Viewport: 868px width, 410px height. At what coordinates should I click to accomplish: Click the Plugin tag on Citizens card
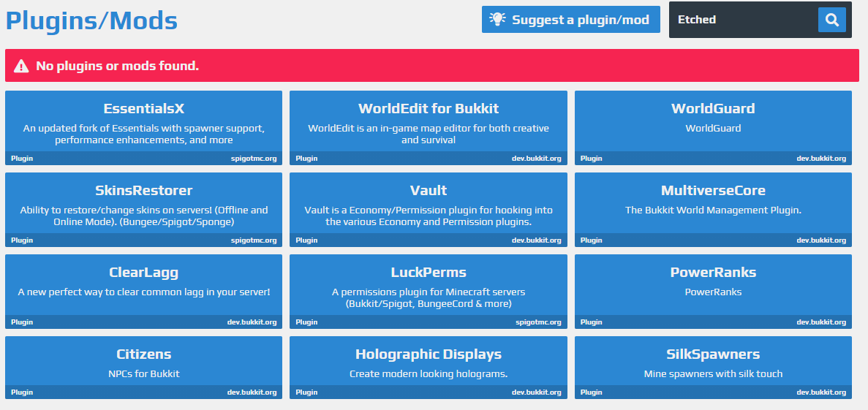tap(22, 392)
